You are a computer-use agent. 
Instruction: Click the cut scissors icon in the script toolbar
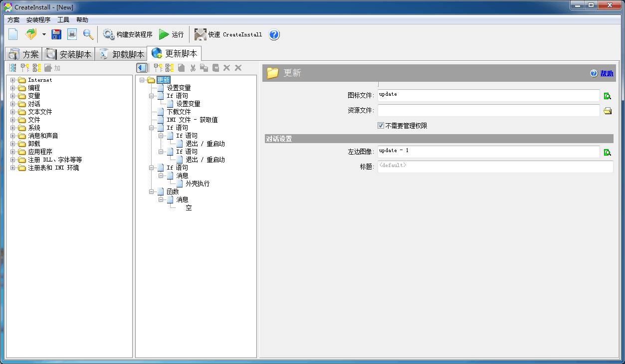(193, 68)
